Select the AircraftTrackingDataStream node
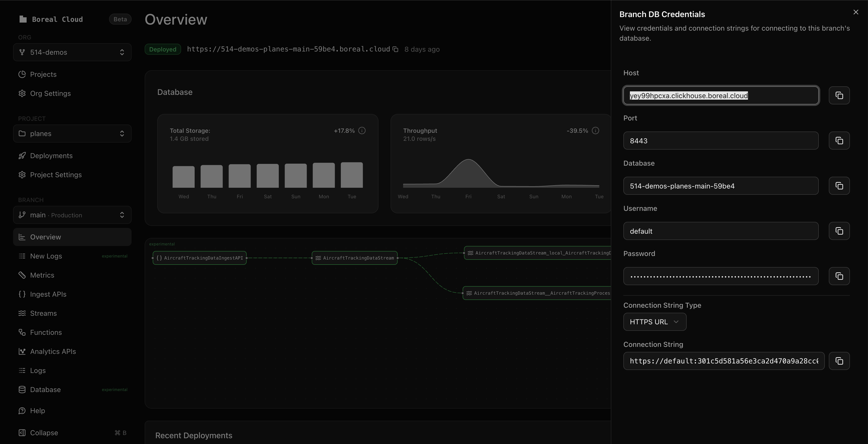The width and height of the screenshot is (868, 444). point(354,258)
